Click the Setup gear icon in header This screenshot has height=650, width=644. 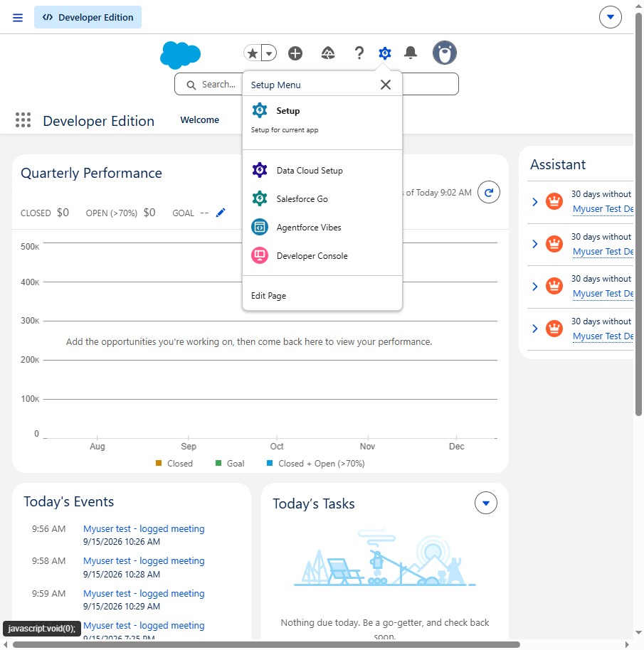[385, 53]
